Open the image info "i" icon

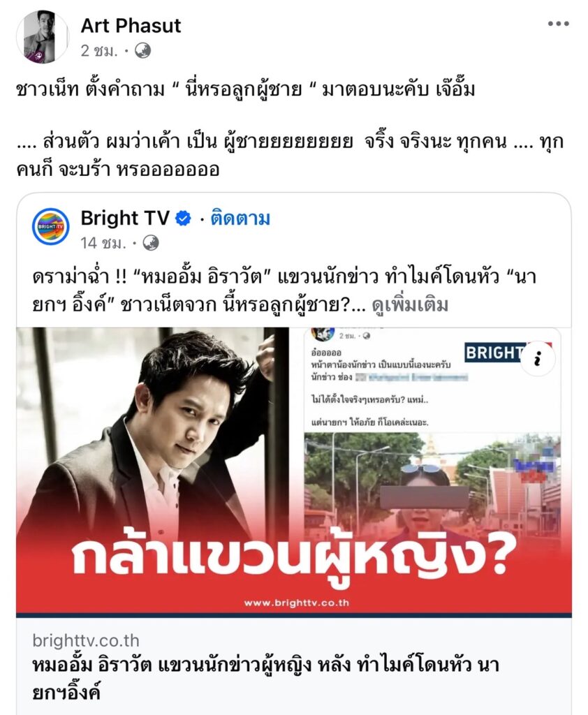click(x=538, y=360)
